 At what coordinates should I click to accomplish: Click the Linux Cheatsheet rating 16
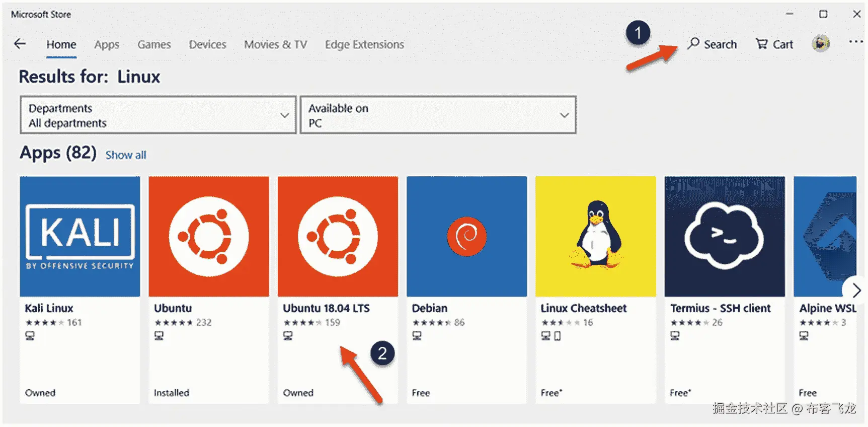(x=567, y=322)
